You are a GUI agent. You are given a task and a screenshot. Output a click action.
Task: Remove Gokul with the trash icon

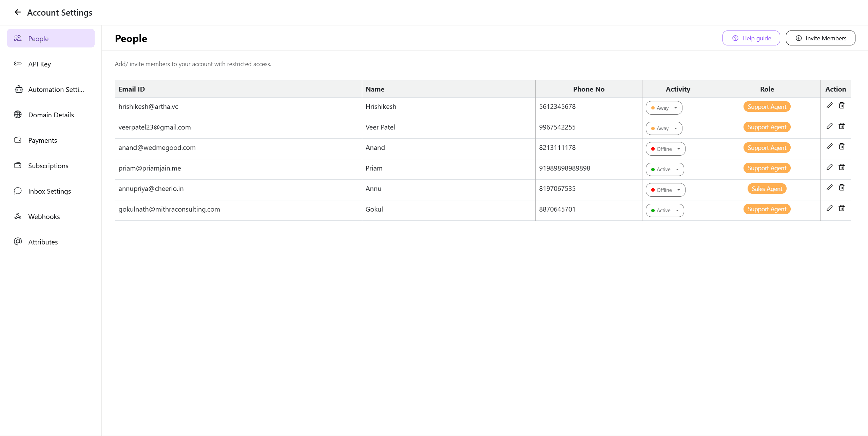842,208
